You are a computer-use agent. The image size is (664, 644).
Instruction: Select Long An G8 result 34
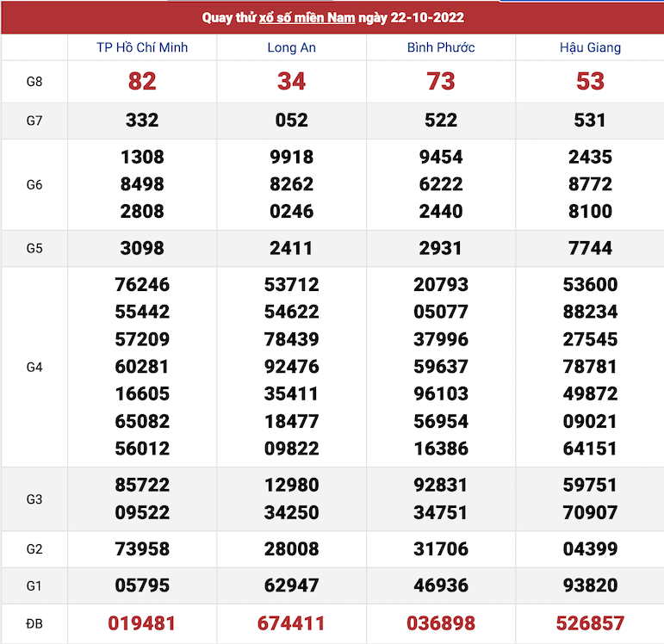291,81
